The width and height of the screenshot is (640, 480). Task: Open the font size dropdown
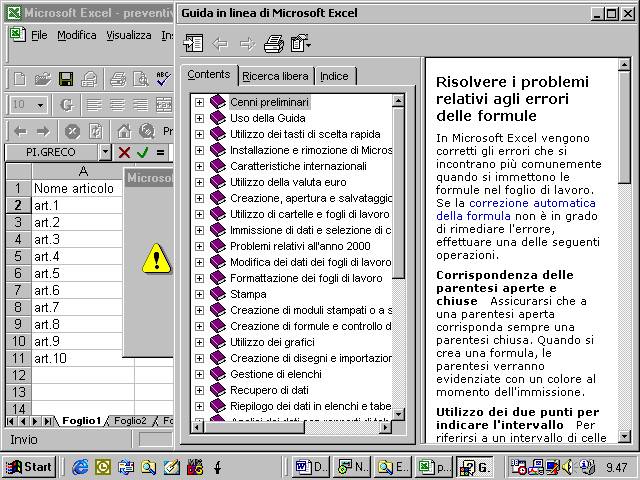(40, 105)
